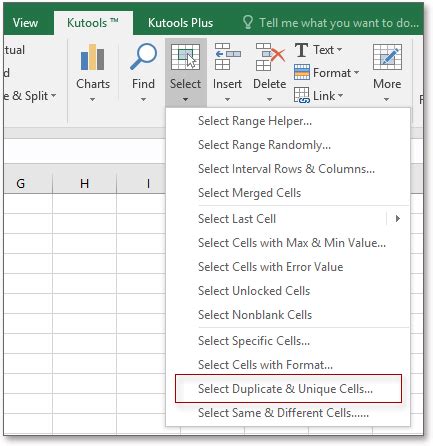Choose Select Cells with Max & Min Value
This screenshot has width=433, height=446.
point(288,243)
